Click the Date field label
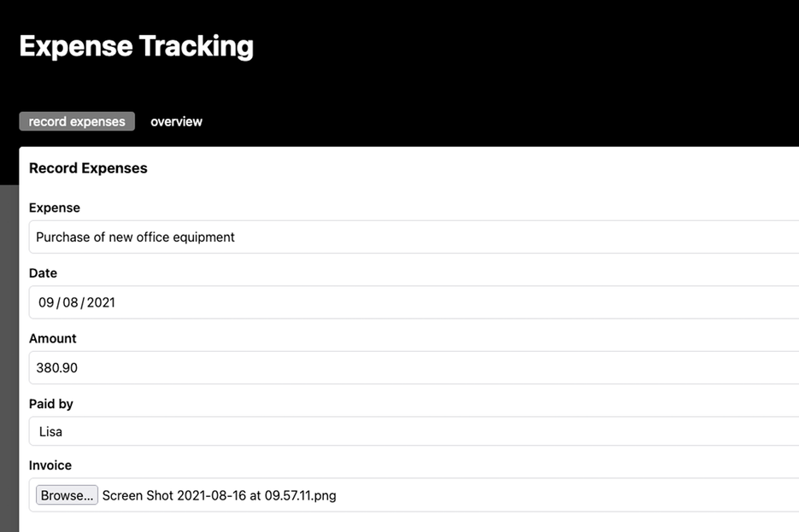The width and height of the screenshot is (799, 532). point(43,273)
